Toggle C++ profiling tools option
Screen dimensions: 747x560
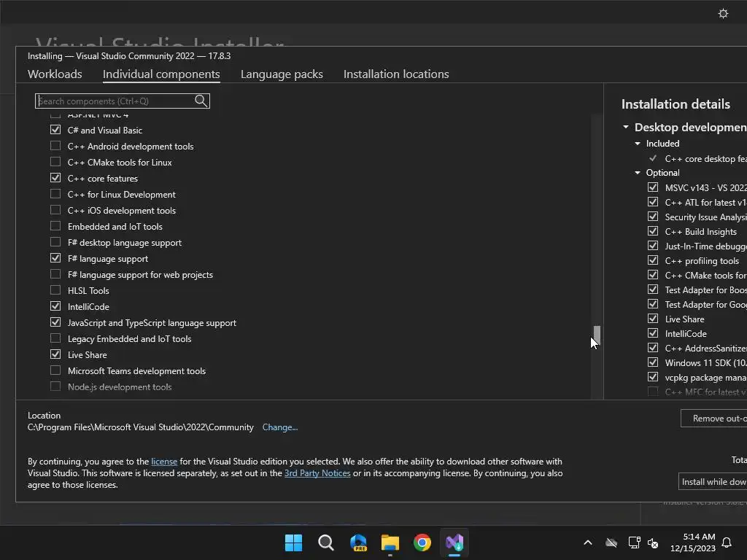653,260
